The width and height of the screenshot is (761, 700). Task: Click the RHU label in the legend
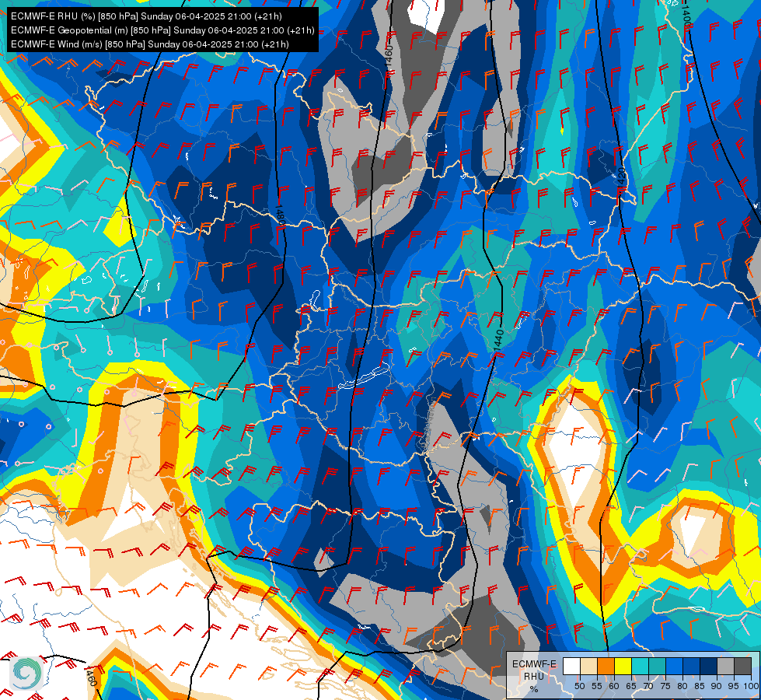coord(534,676)
